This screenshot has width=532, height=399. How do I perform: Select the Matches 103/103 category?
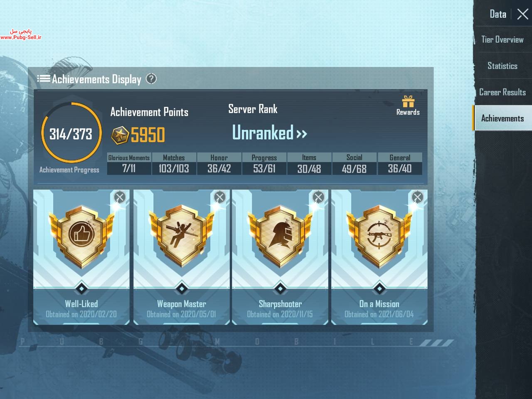point(174,163)
